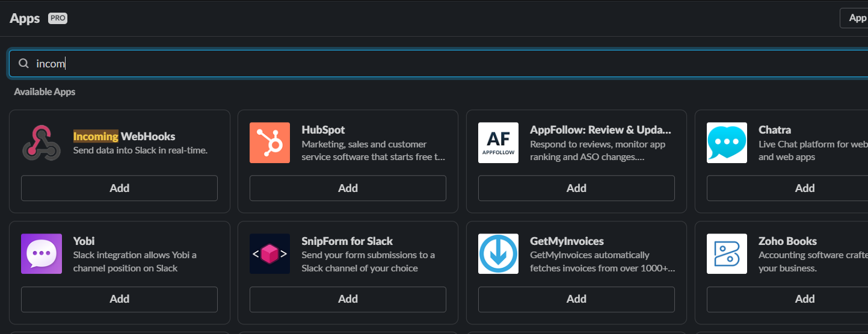Add the SnipForm for Slack app
The image size is (868, 334).
pyautogui.click(x=348, y=299)
